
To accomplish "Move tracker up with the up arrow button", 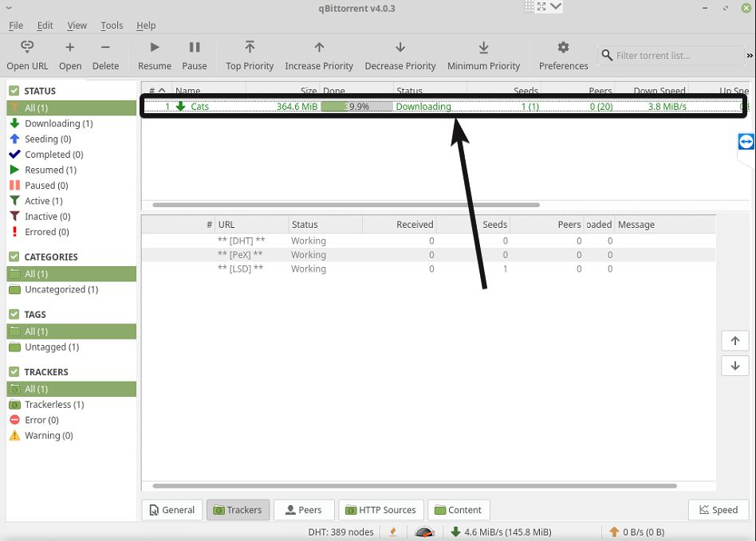I will click(x=735, y=341).
